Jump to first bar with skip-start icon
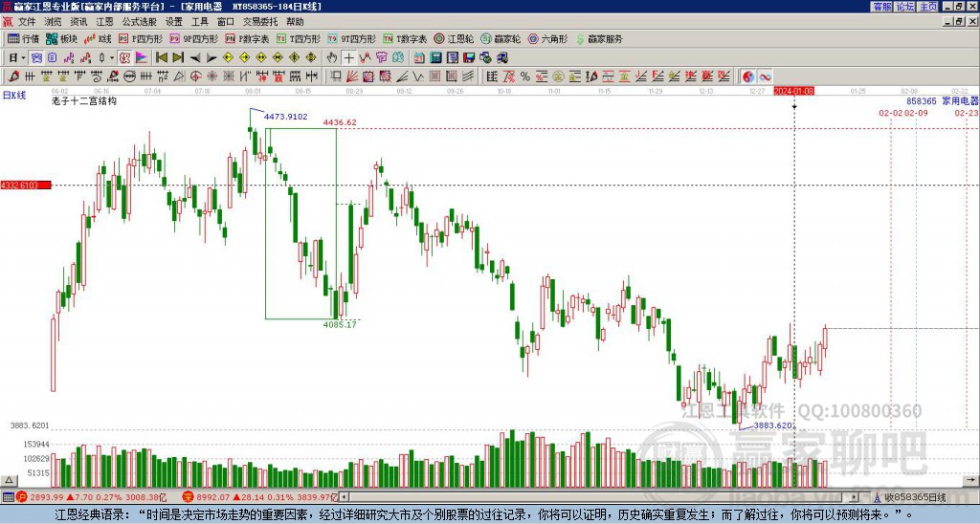The height and width of the screenshot is (524, 980). tap(161, 57)
